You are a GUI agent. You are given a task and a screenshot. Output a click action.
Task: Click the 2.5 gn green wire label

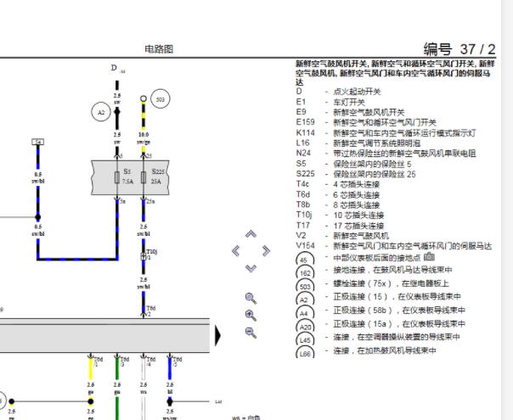tap(117, 389)
